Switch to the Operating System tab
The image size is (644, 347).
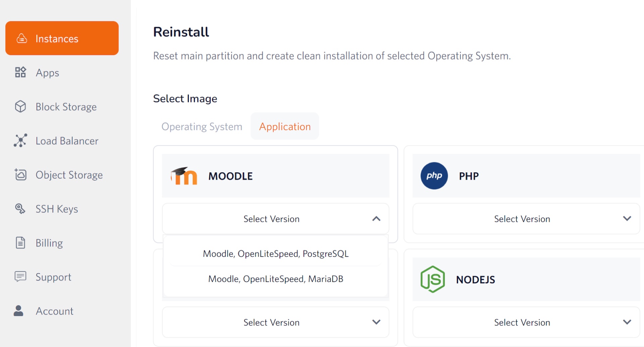pos(202,127)
